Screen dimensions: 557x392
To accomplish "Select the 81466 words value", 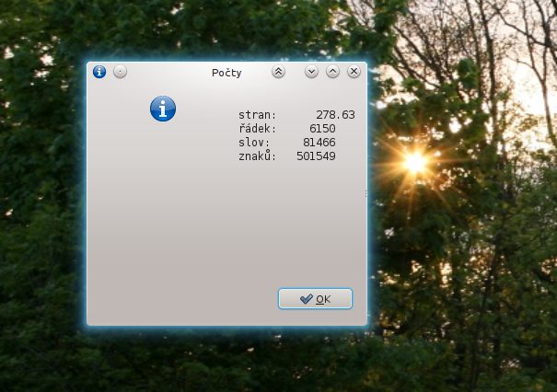I will coord(319,143).
